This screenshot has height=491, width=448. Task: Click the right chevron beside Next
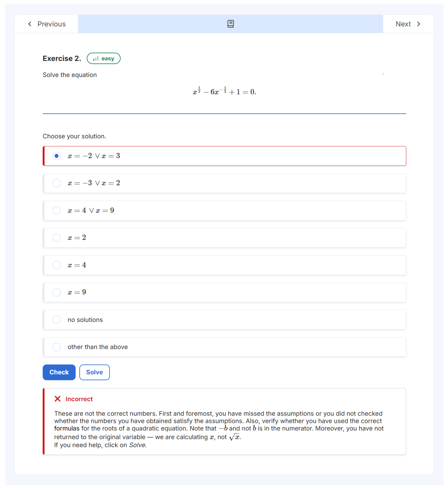[x=419, y=24]
